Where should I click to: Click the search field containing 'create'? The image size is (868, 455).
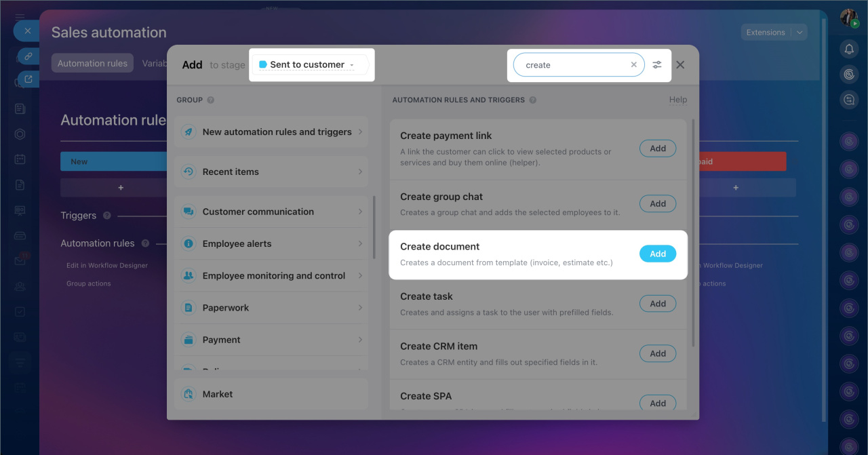point(573,65)
